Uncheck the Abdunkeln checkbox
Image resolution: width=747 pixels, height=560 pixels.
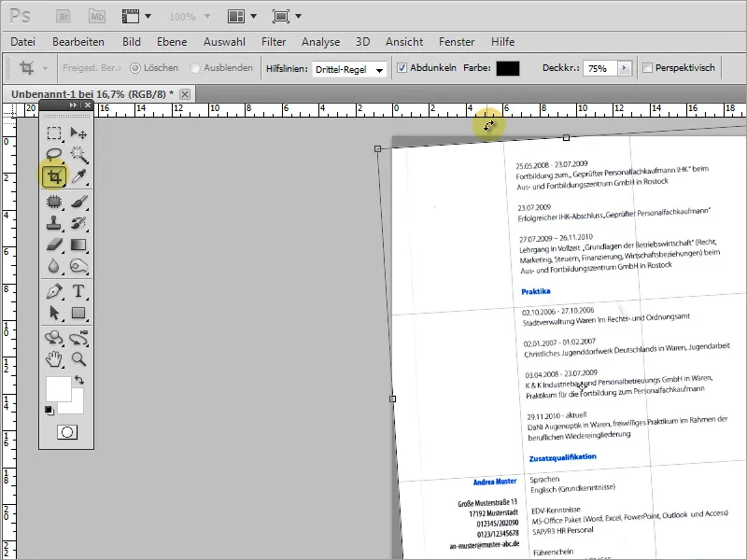[x=402, y=68]
